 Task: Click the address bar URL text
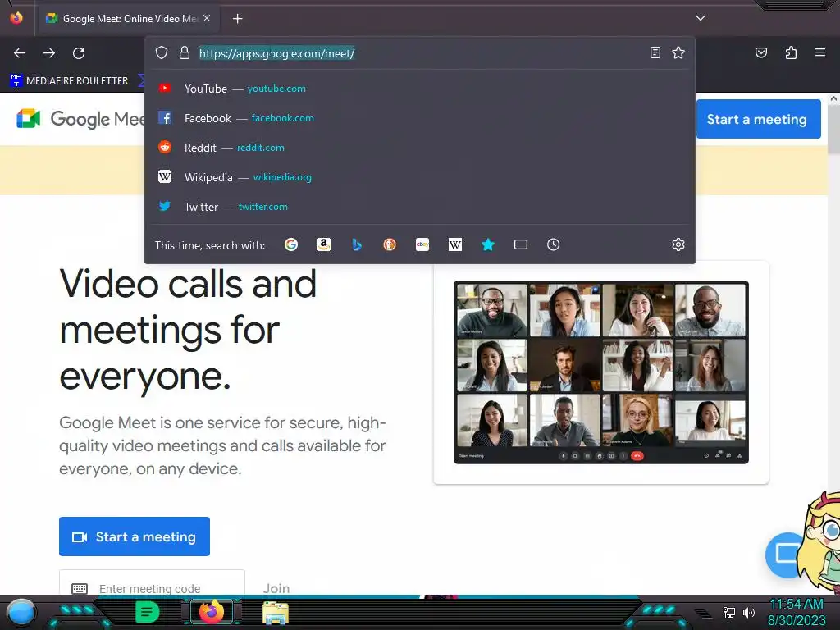click(277, 53)
